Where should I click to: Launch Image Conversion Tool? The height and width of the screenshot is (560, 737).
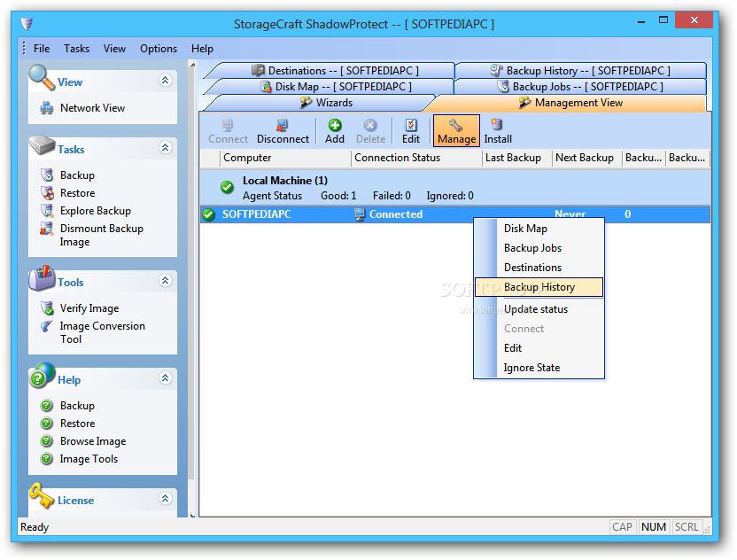[x=102, y=332]
